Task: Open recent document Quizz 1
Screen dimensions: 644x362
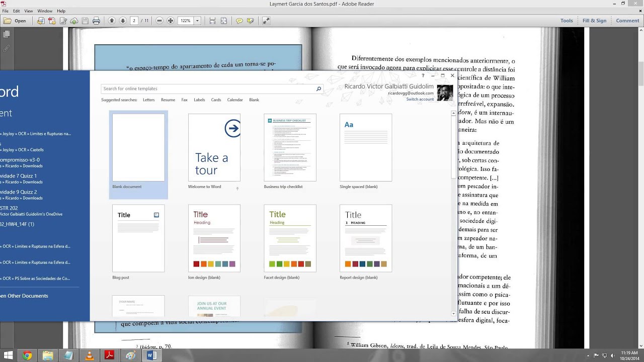Action: [x=22, y=178]
